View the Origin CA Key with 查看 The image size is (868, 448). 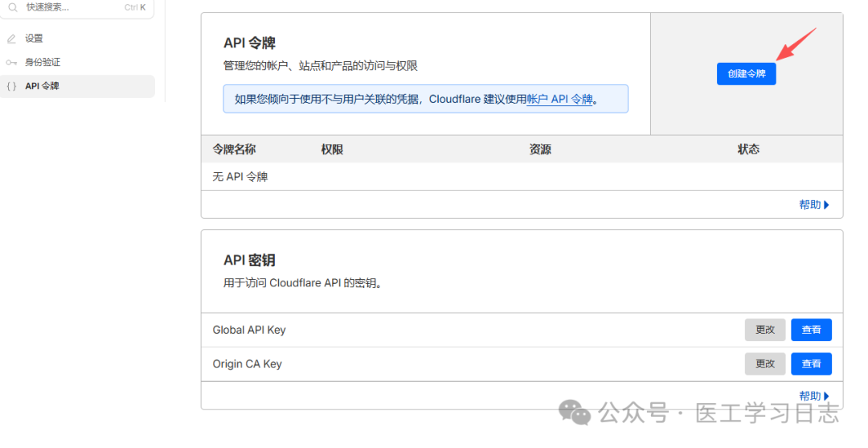pos(811,364)
